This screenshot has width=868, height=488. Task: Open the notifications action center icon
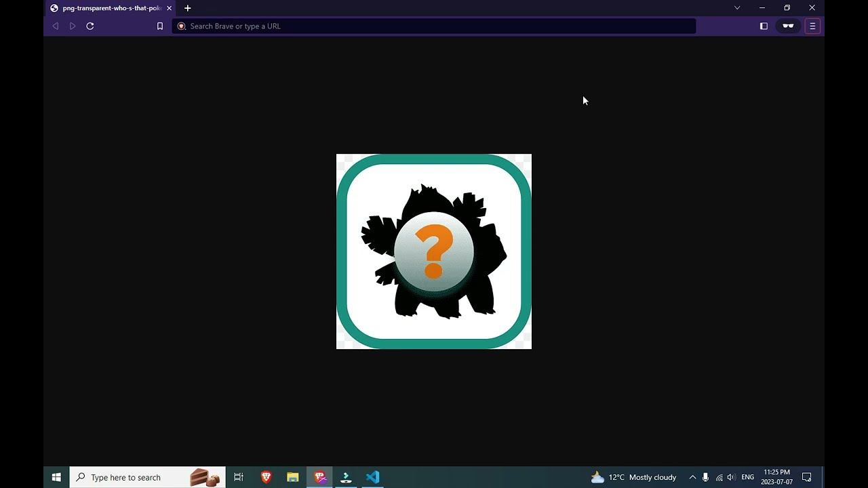click(x=807, y=477)
